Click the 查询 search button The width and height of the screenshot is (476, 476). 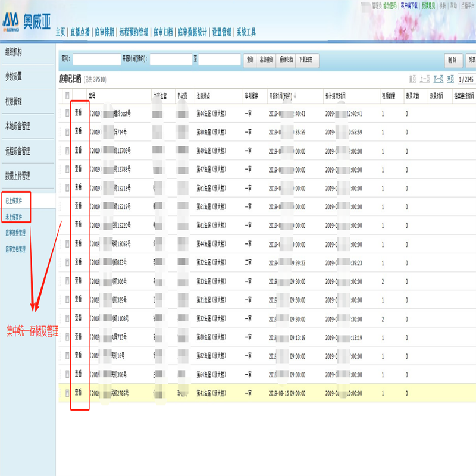pyautogui.click(x=250, y=60)
